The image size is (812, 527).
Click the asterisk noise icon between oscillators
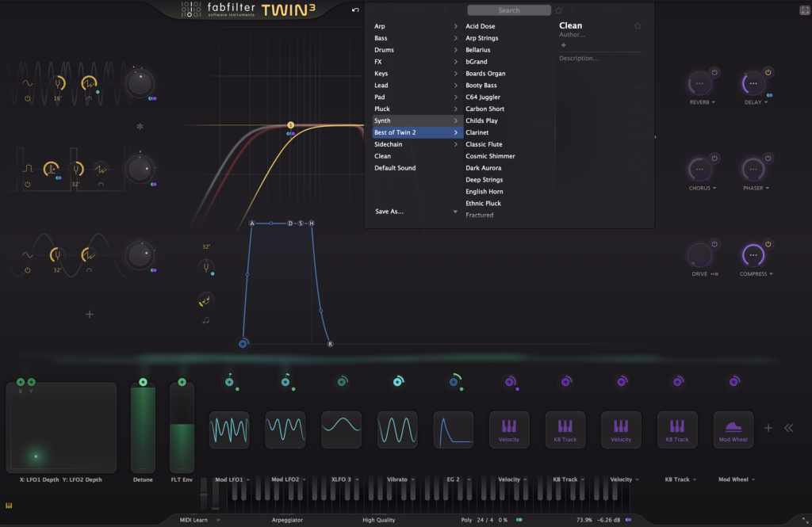[140, 127]
